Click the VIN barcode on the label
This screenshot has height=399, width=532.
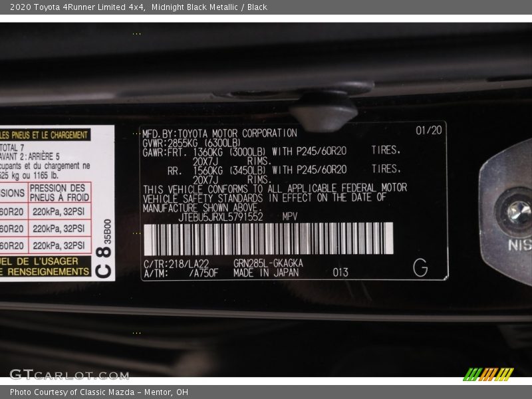point(269,239)
